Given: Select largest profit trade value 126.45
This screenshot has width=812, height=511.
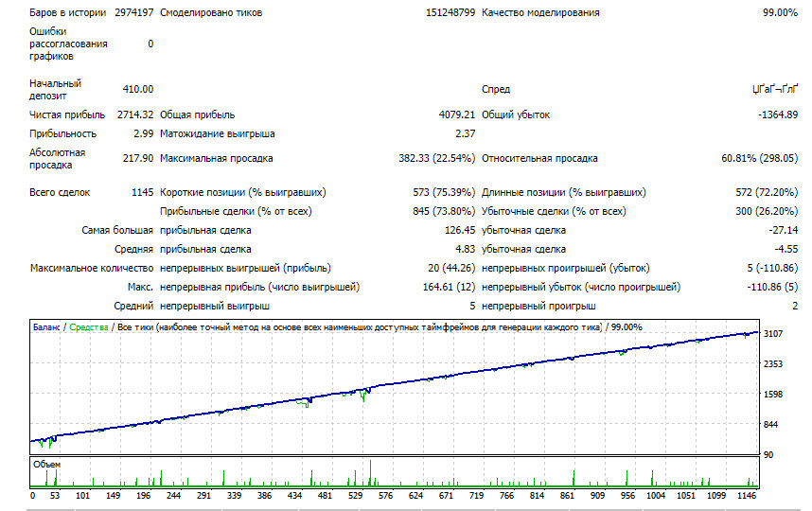Looking at the screenshot, I should (460, 230).
